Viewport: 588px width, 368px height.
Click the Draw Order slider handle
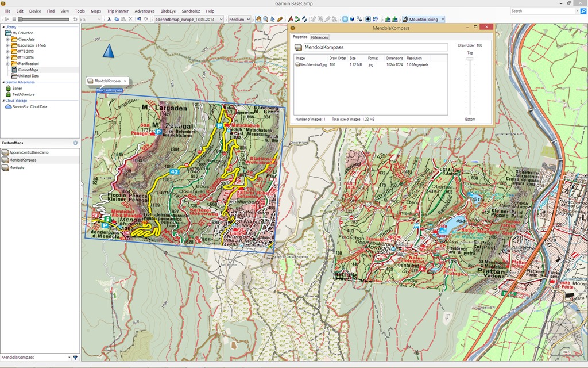470,59
